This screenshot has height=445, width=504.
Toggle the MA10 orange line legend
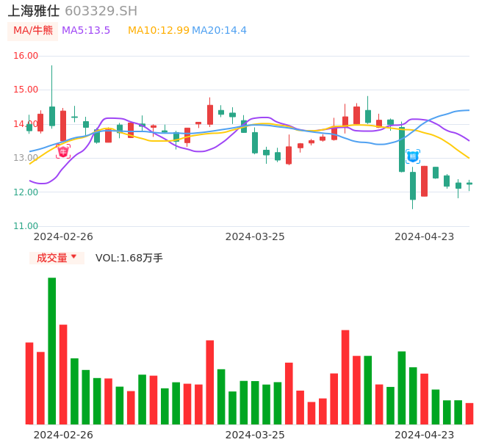point(159,31)
